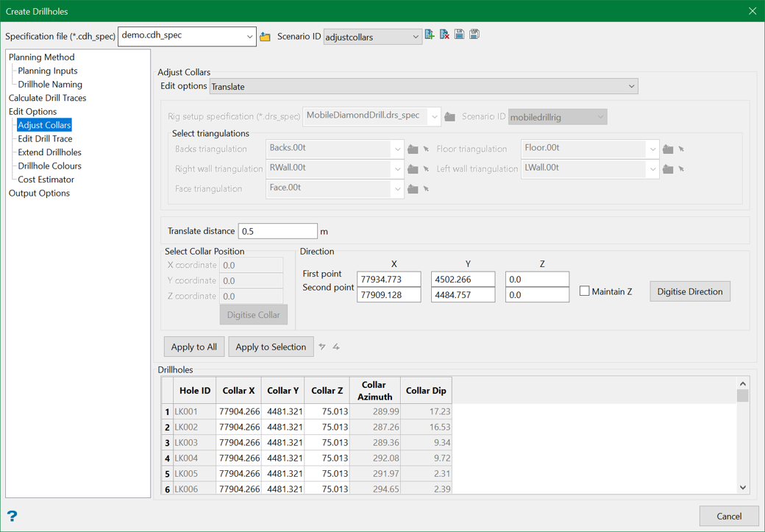This screenshot has width=765, height=532.
Task: Click the redo arrow beside Apply to Selection
Action: 336,347
